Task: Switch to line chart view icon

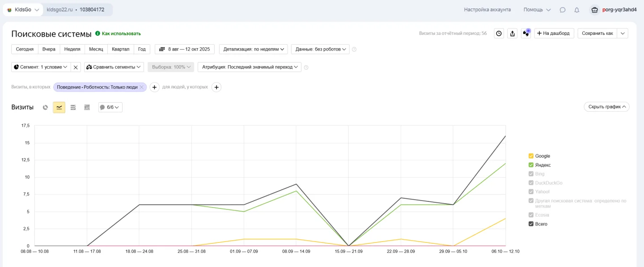Action: [x=59, y=107]
